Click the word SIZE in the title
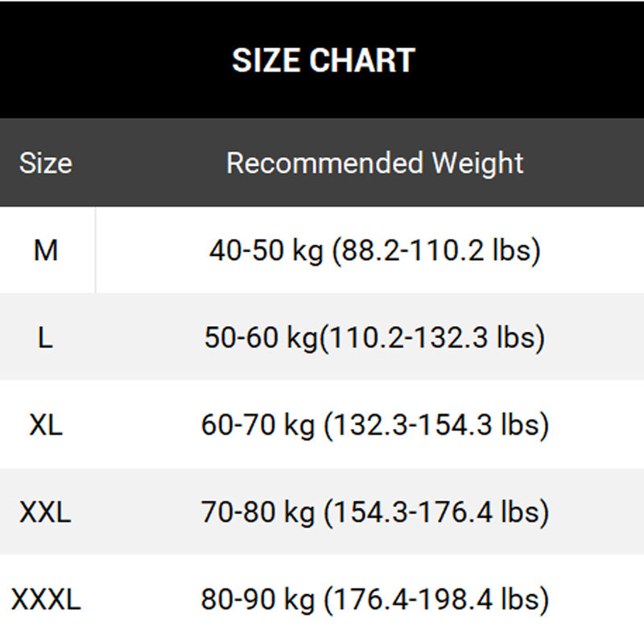The image size is (644, 644). (x=264, y=61)
